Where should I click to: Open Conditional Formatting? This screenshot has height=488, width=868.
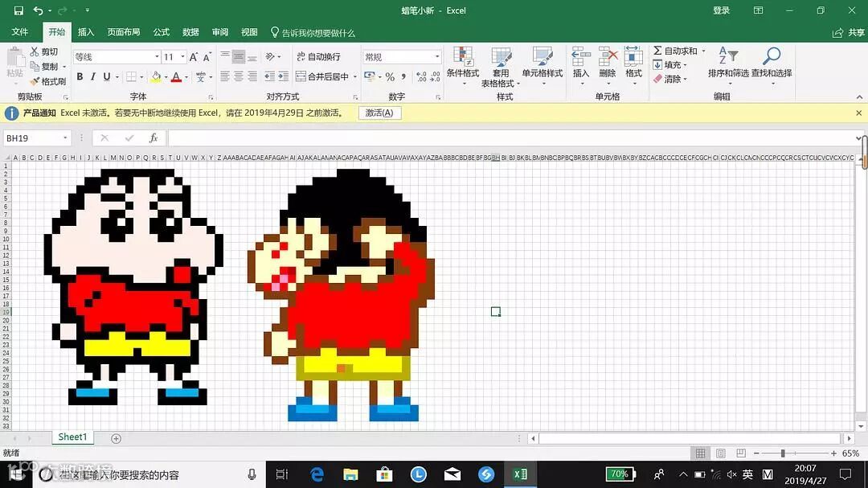point(463,67)
